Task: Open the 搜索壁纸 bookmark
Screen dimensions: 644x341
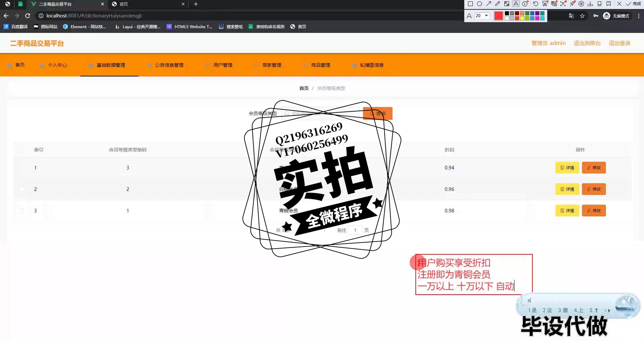Action: (x=231, y=26)
